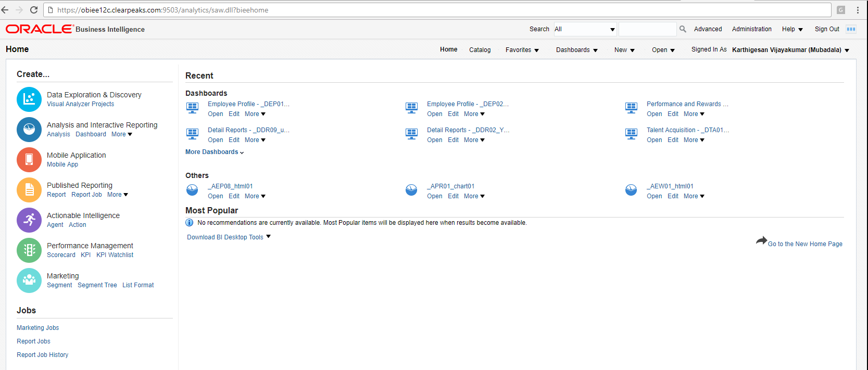868x370 pixels.
Task: Click the dashboard icon for Employee Profile _DEP02
Action: coord(412,108)
